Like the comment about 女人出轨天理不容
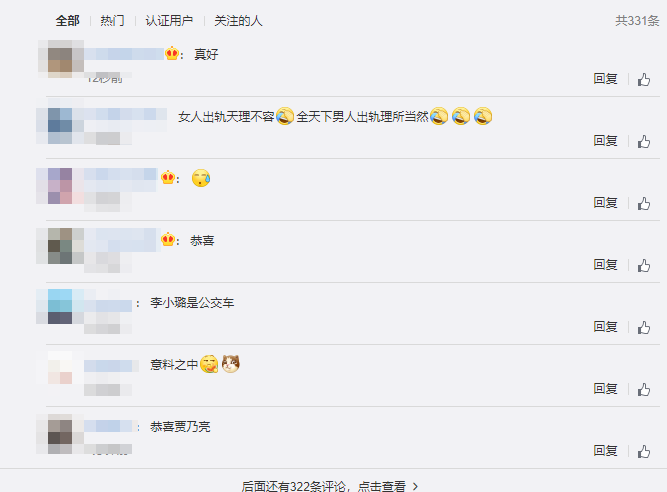This screenshot has width=667, height=492. 644,142
